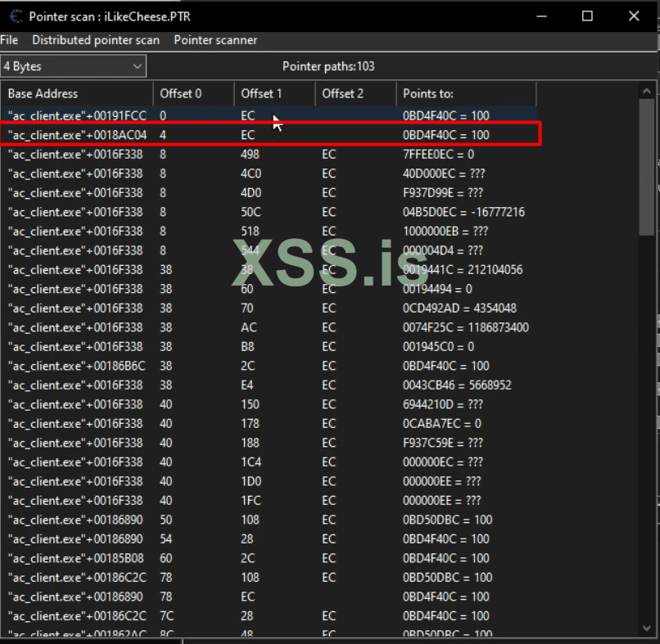Click the scrollbar up arrow

click(647, 91)
